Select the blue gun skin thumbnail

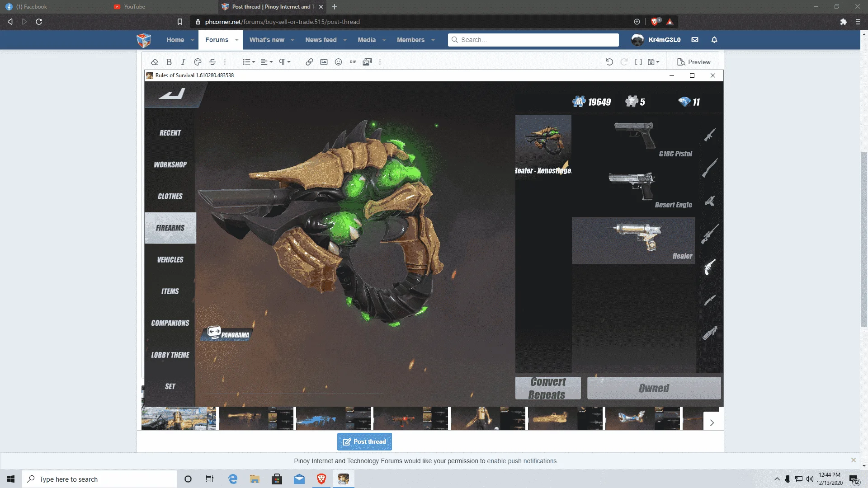coord(333,418)
